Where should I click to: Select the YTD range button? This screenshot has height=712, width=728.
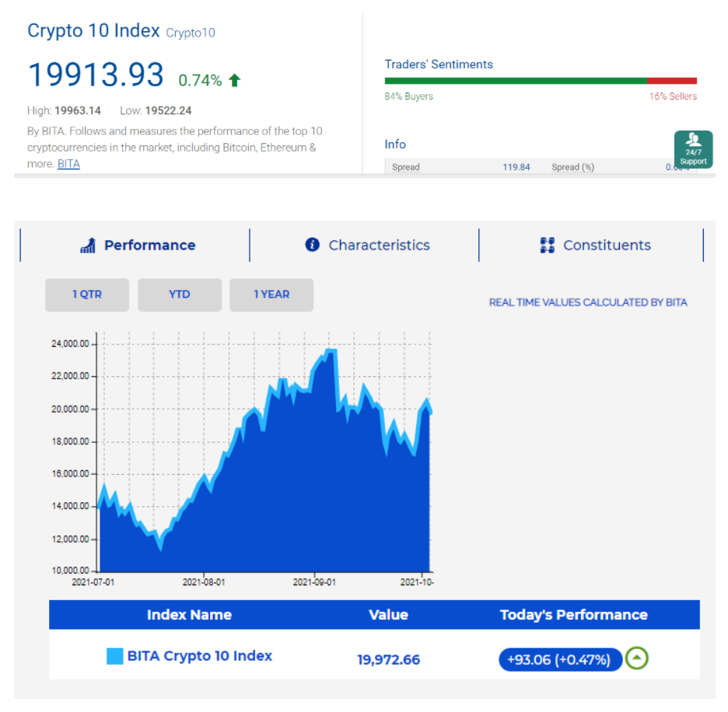click(x=179, y=295)
